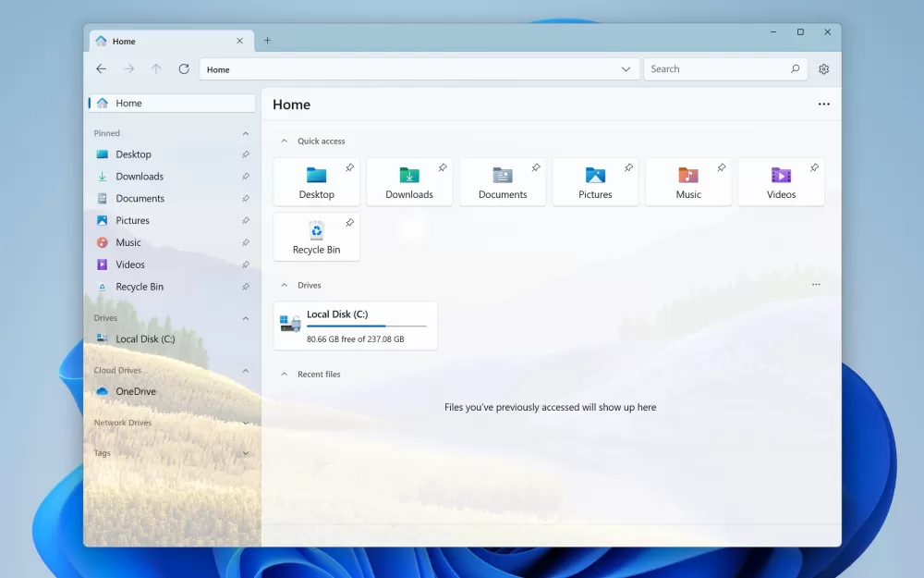Collapse the Recent files group
The width and height of the screenshot is (924, 578).
[x=284, y=374]
